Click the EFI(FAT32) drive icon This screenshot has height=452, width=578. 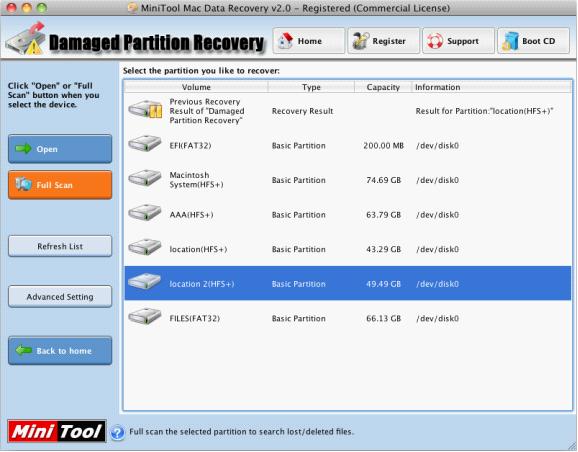144,143
